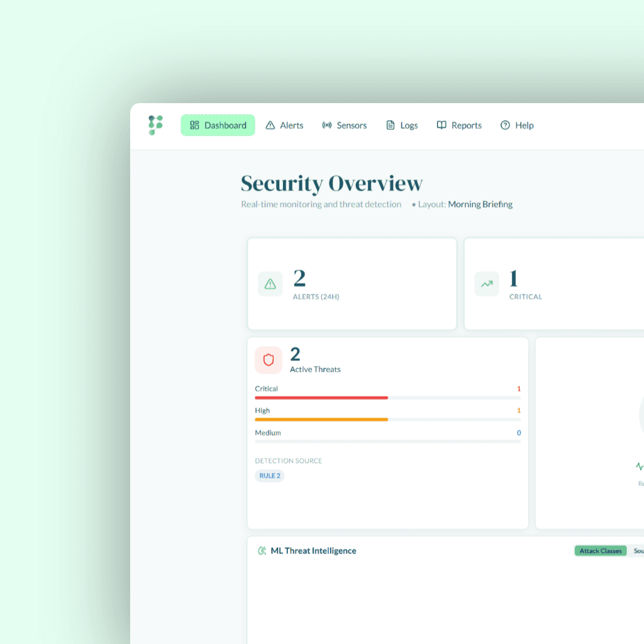Image resolution: width=644 pixels, height=644 pixels.
Task: Click the Alerts triangle icon in navbar
Action: click(270, 125)
